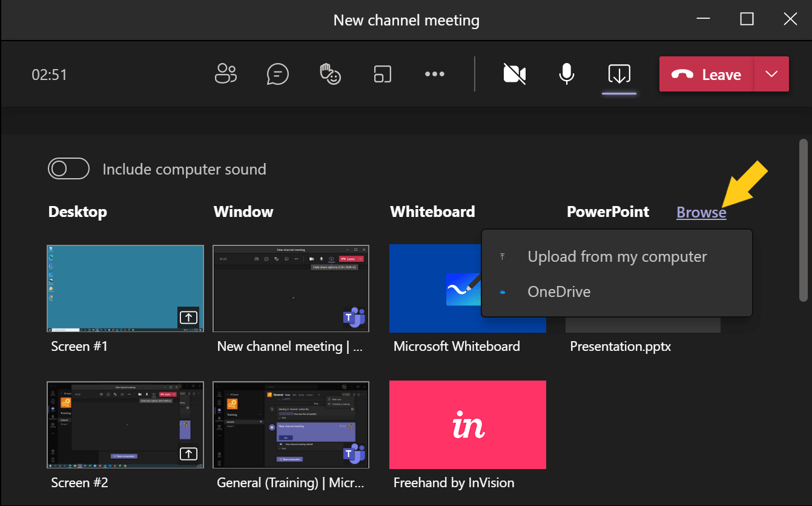Viewport: 812px width, 506px height.
Task: Close the share content tray
Action: click(x=619, y=75)
